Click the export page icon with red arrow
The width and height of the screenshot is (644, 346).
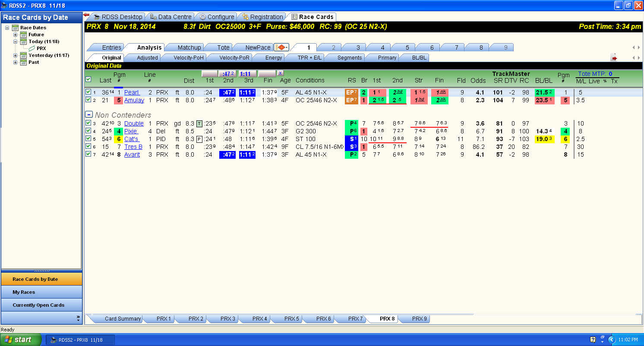tap(614, 58)
